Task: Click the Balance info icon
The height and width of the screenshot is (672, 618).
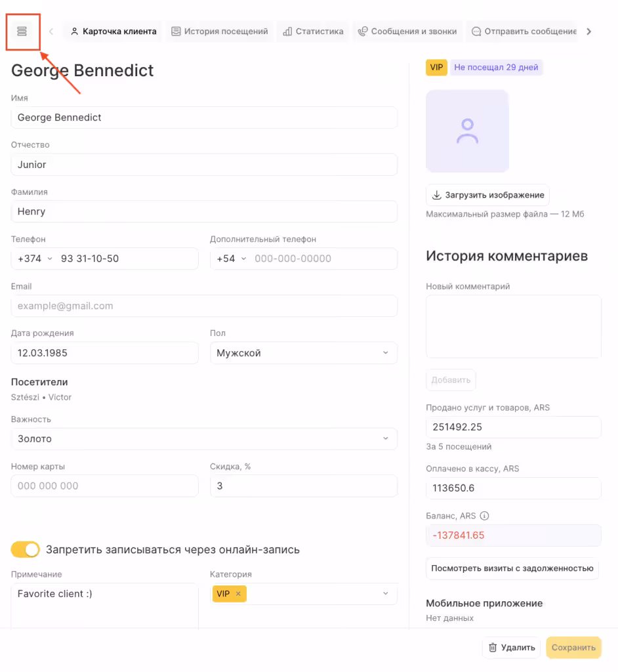Action: tap(485, 516)
